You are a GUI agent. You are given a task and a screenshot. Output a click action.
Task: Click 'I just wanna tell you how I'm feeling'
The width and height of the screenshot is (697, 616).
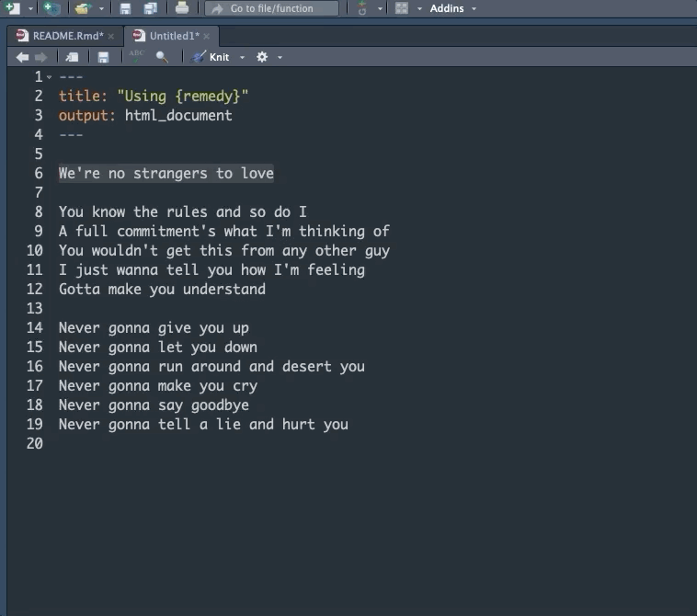click(211, 269)
